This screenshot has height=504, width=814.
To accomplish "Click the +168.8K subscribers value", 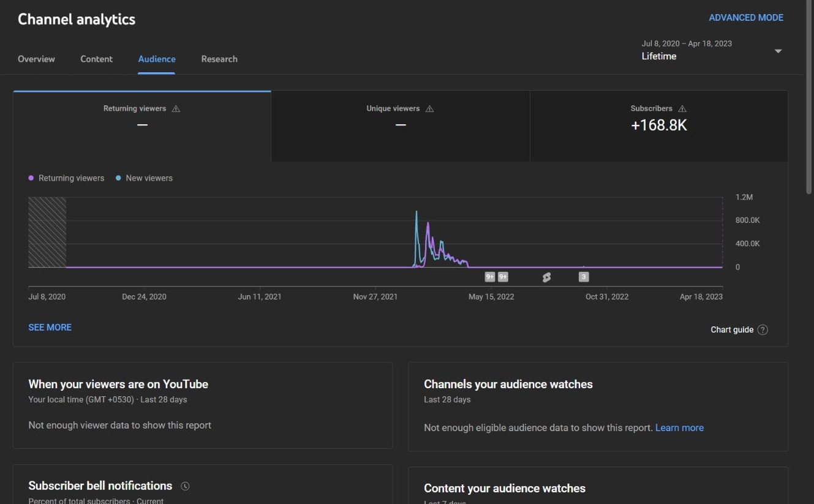I will [659, 126].
